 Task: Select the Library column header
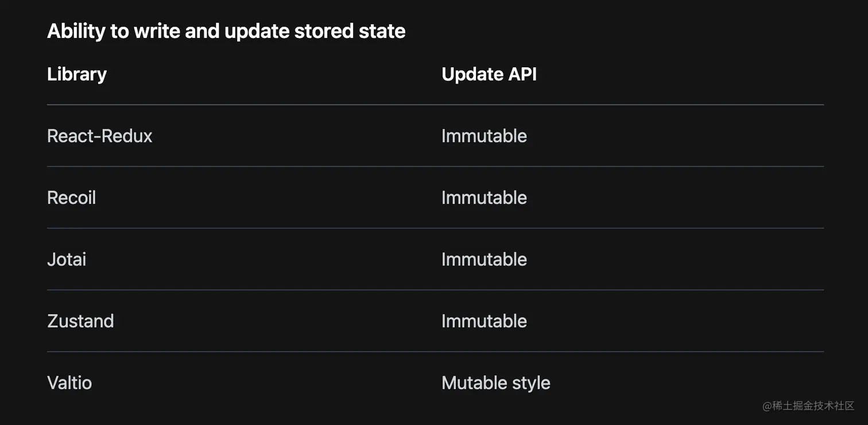(x=77, y=74)
